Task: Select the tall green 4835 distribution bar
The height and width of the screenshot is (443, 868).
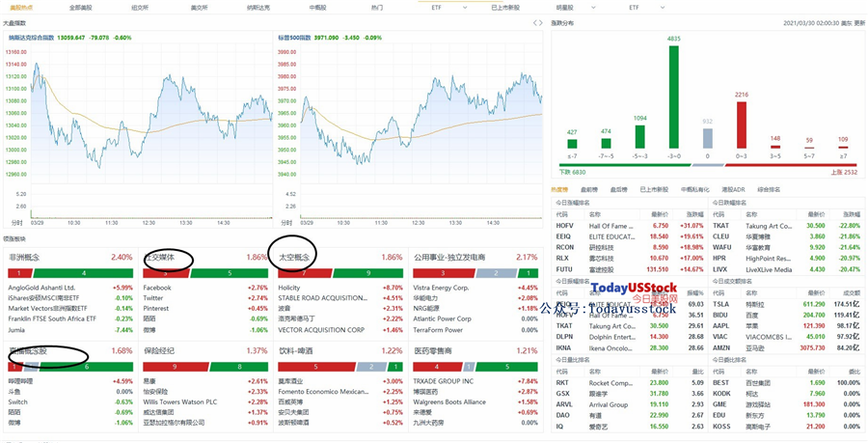Action: 674,97
